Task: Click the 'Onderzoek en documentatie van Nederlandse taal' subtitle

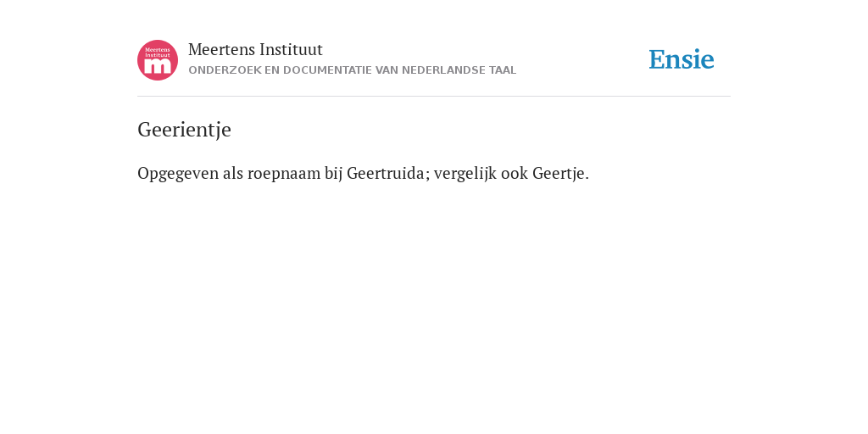Action: pyautogui.click(x=352, y=70)
